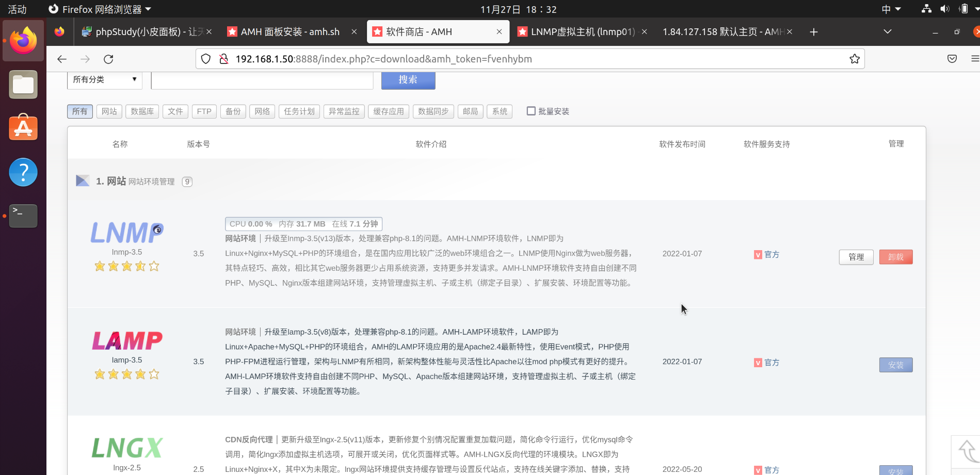This screenshot has width=980, height=475.
Task: Open the Files app from the dock
Action: point(23,85)
